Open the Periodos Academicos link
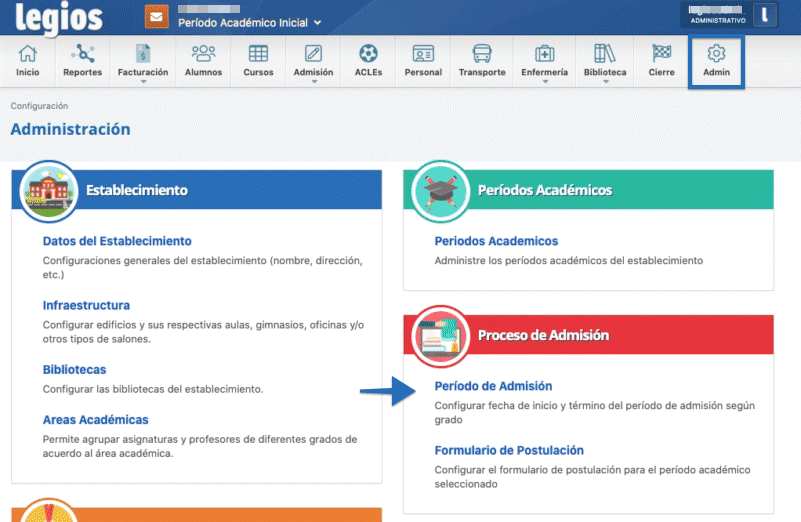This screenshot has height=522, width=801. click(496, 241)
